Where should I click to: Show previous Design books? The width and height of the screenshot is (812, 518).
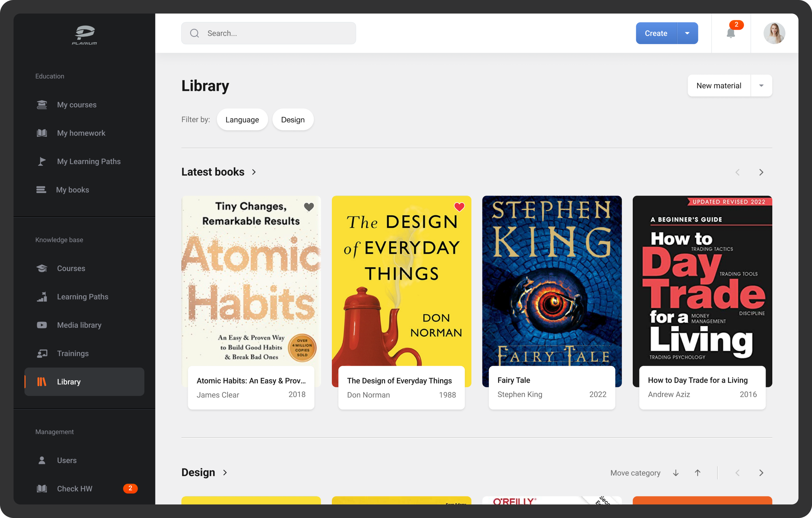(x=738, y=473)
